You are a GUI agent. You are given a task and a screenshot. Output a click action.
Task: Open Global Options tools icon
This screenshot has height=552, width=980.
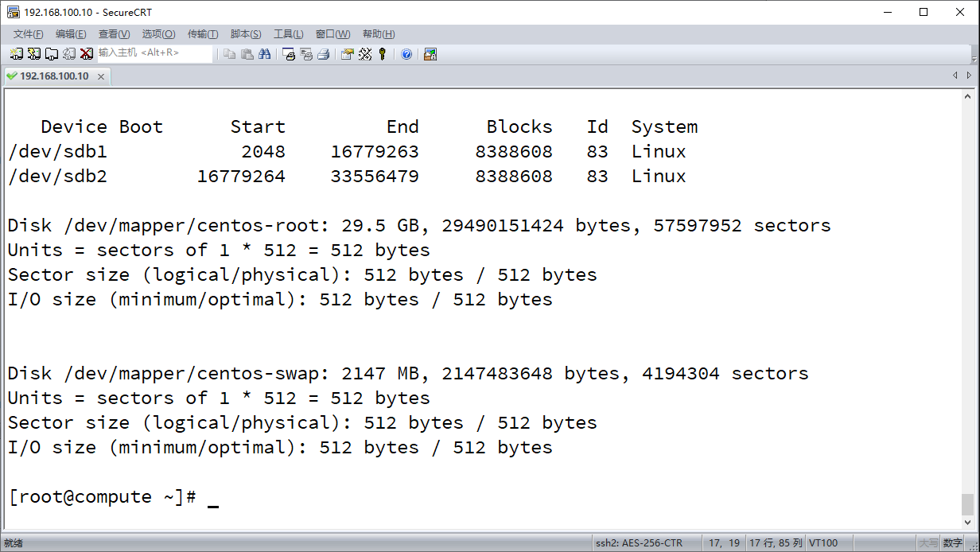[365, 54]
